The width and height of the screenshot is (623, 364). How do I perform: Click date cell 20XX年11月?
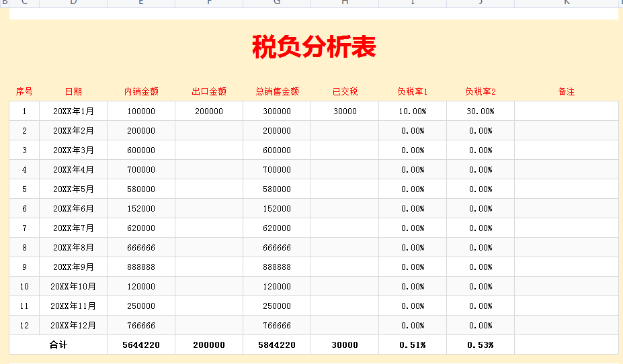(x=73, y=306)
